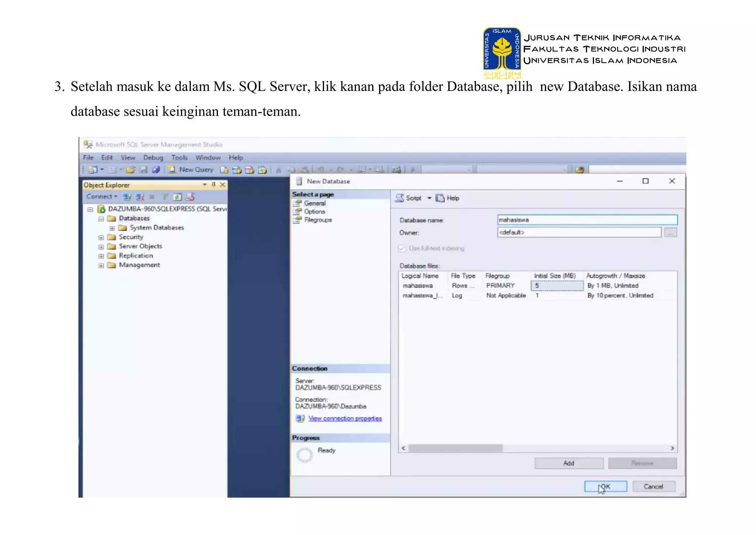Viewport: 756px width, 535px height.
Task: Open the Object Explorer window position dropdown arrow
Action: click(205, 184)
